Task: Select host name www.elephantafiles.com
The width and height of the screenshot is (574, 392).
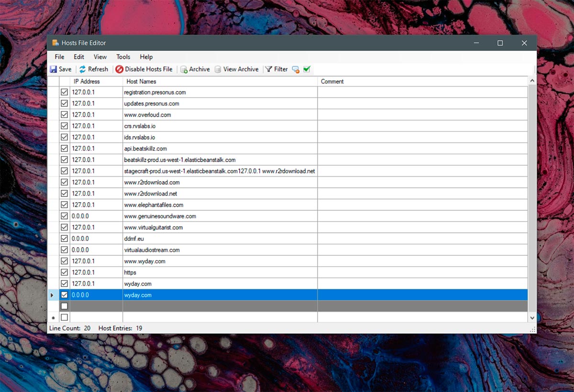Action: coord(154,205)
